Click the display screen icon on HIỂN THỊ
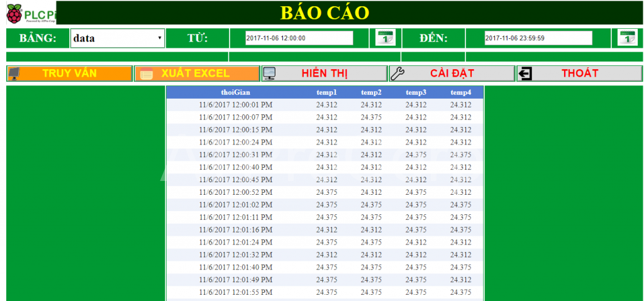This screenshot has height=301, width=644. (x=269, y=74)
